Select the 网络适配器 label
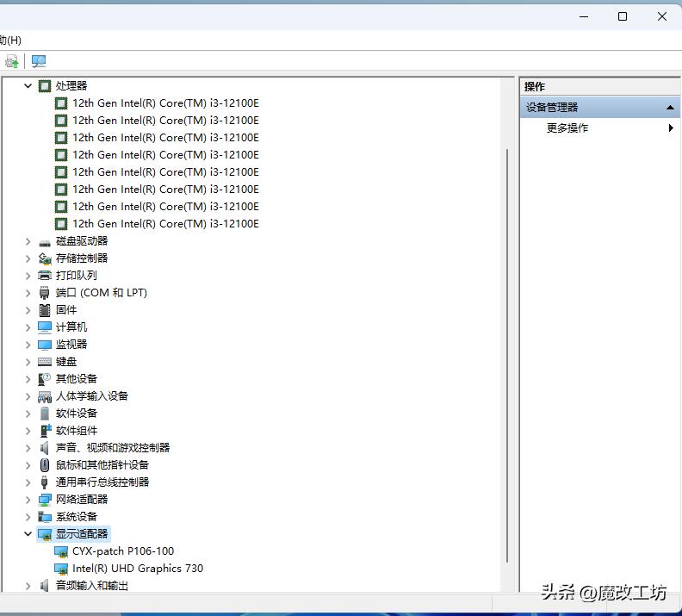The height and width of the screenshot is (616, 682). 82,500
